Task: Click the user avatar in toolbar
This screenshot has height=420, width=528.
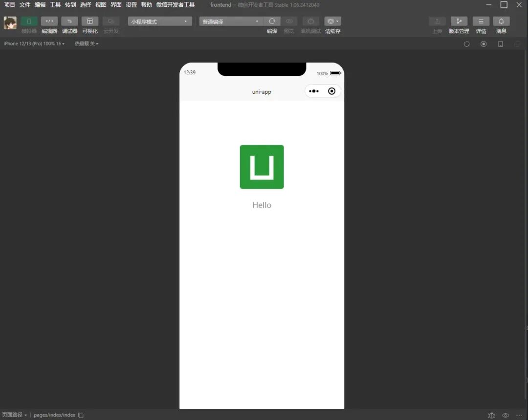Action: click(10, 23)
